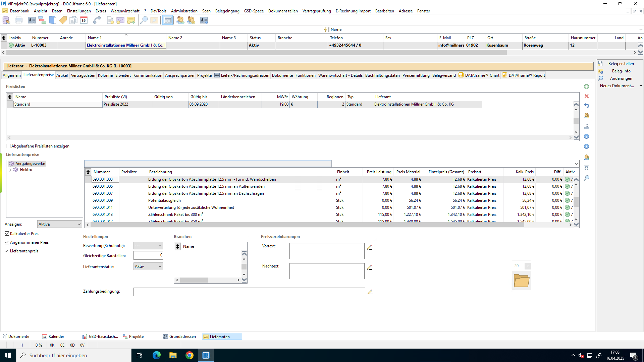644x362 pixels.
Task: Click the Gleichzeitige Baustellen number field
Action: [x=148, y=255]
